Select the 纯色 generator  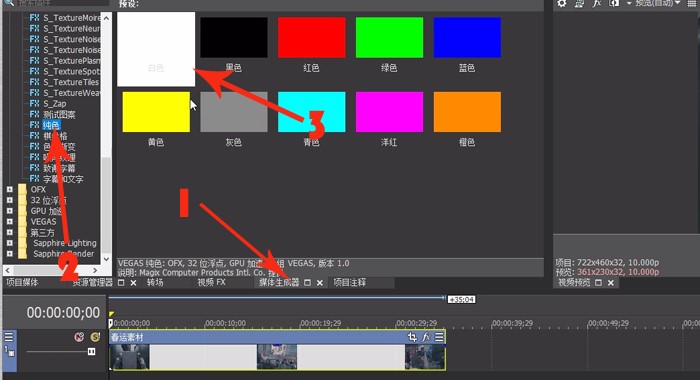click(x=51, y=125)
